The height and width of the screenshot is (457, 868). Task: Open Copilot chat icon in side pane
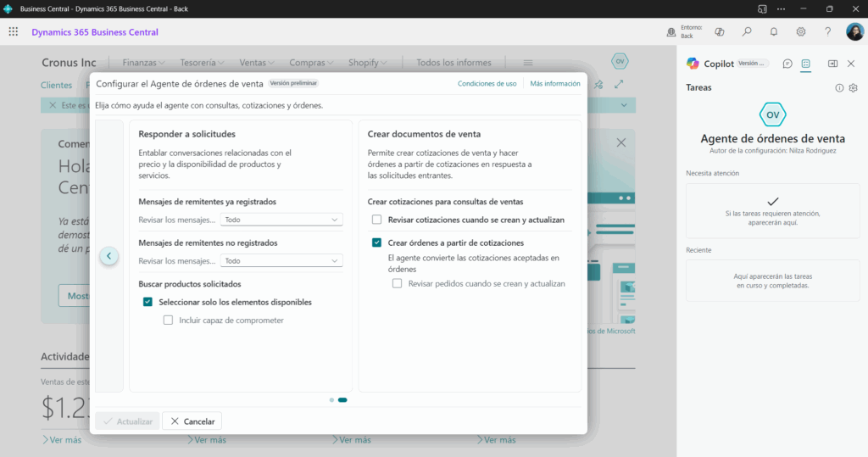(787, 64)
